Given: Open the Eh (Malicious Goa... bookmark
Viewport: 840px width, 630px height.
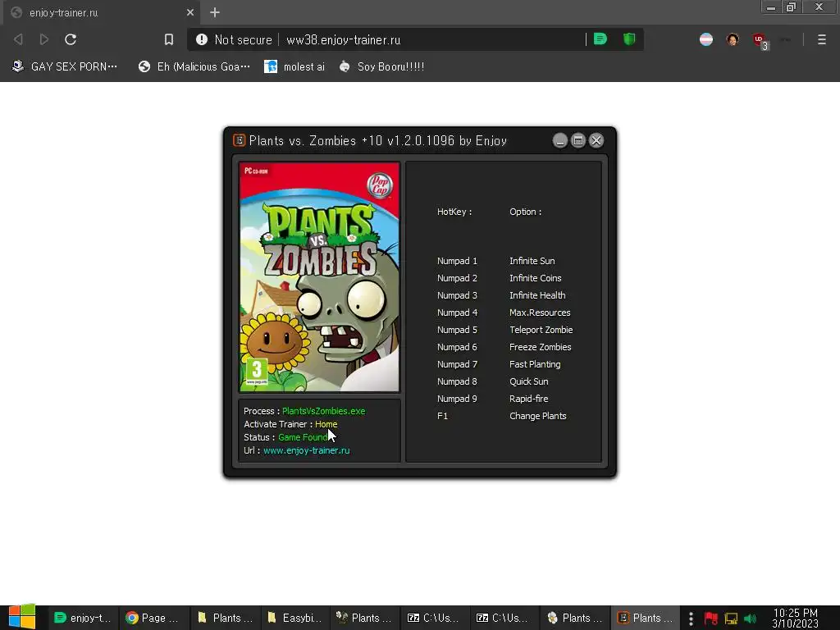Looking at the screenshot, I should pyautogui.click(x=194, y=66).
